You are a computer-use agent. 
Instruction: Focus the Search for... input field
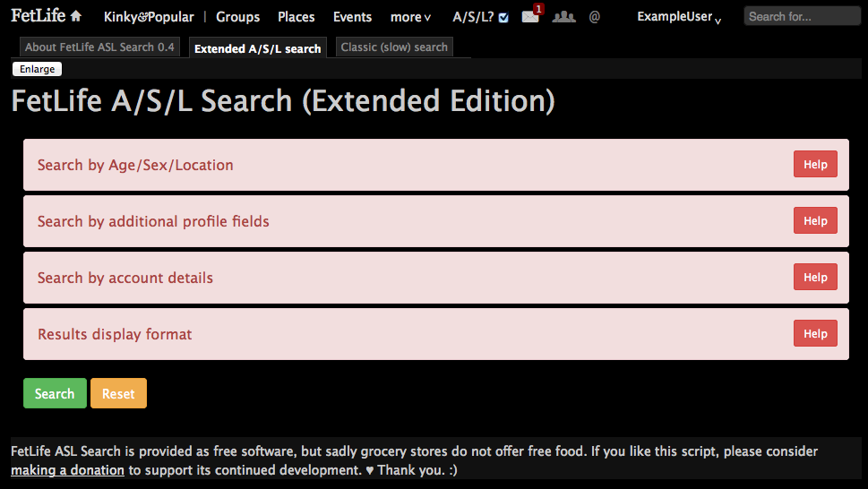[802, 17]
